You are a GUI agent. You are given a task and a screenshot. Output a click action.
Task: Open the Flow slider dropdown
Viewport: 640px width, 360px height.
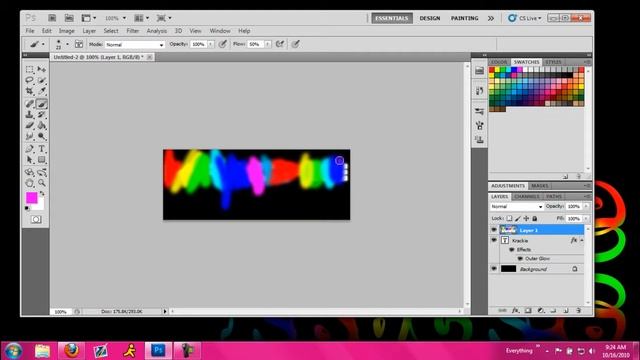(x=268, y=44)
